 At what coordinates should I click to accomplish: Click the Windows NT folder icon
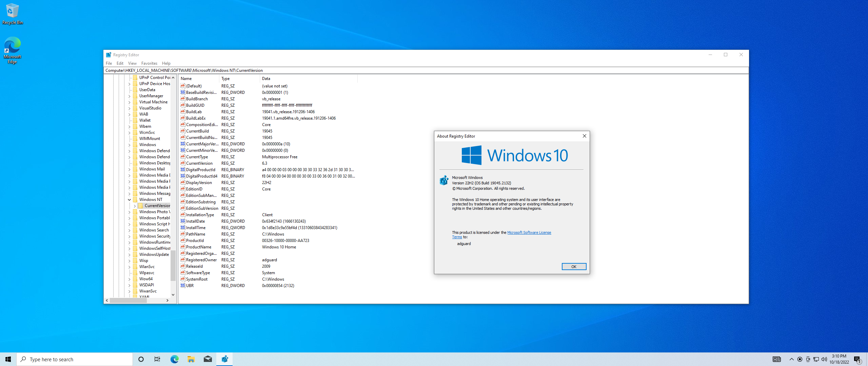point(135,199)
